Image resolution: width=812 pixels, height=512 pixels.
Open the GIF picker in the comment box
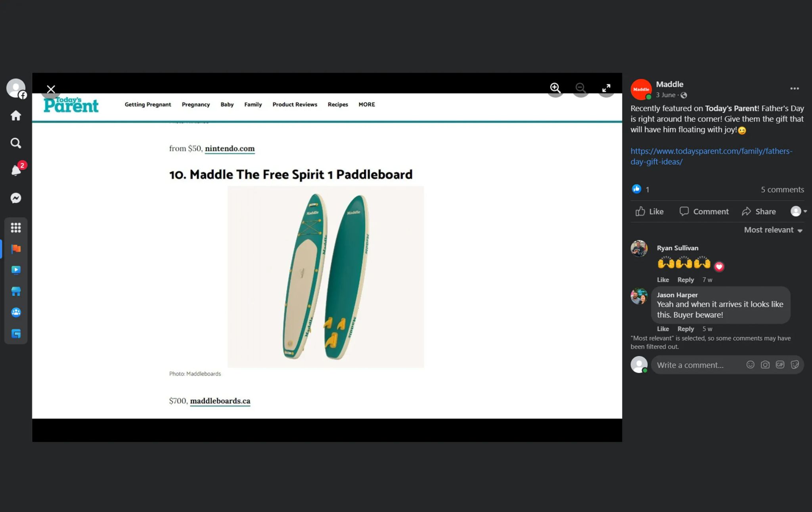[x=780, y=364]
